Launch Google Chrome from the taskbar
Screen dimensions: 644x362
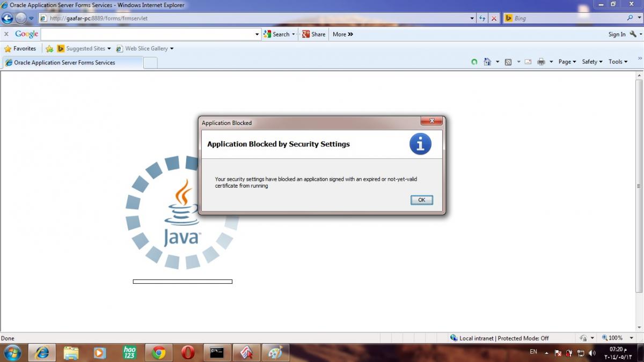(x=158, y=352)
